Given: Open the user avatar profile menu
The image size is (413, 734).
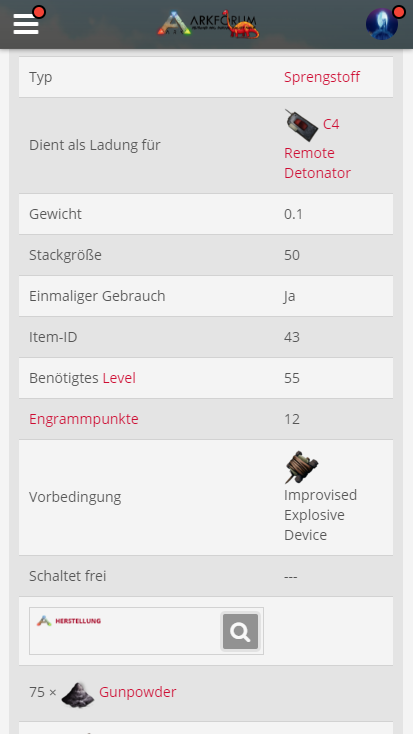Looking at the screenshot, I should coord(382,23).
